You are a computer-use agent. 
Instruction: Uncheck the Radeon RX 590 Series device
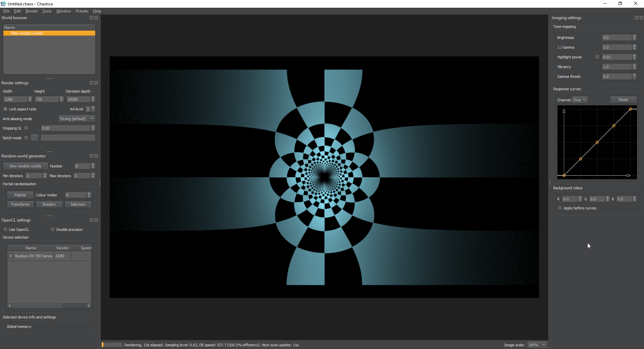pos(11,256)
